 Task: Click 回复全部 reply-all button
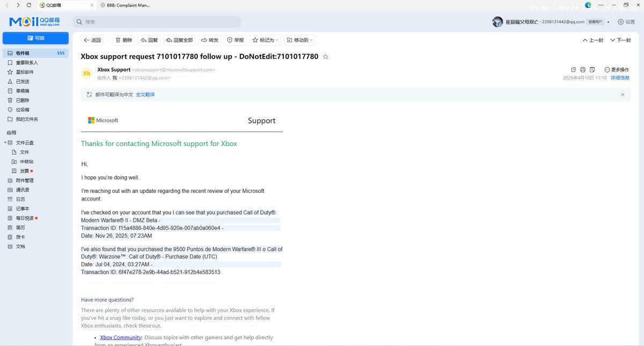coord(179,40)
